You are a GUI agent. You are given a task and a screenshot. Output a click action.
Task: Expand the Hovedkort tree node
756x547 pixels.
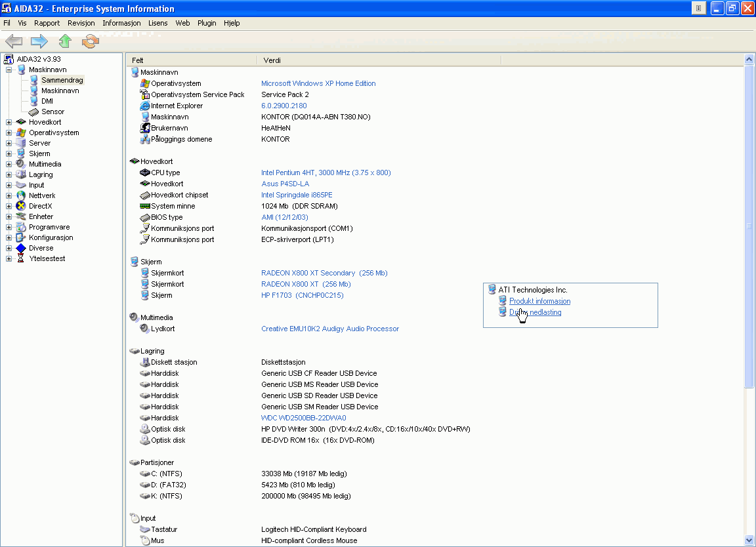(9, 123)
